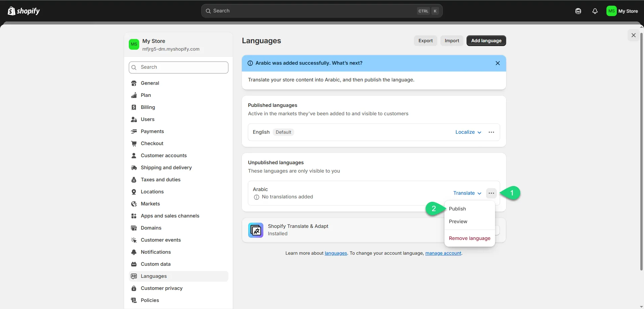Open the Sidekick assistant icon
644x309 pixels.
578,11
